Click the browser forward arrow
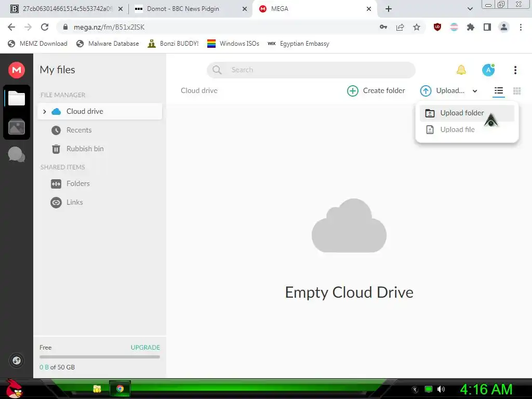 click(x=28, y=27)
